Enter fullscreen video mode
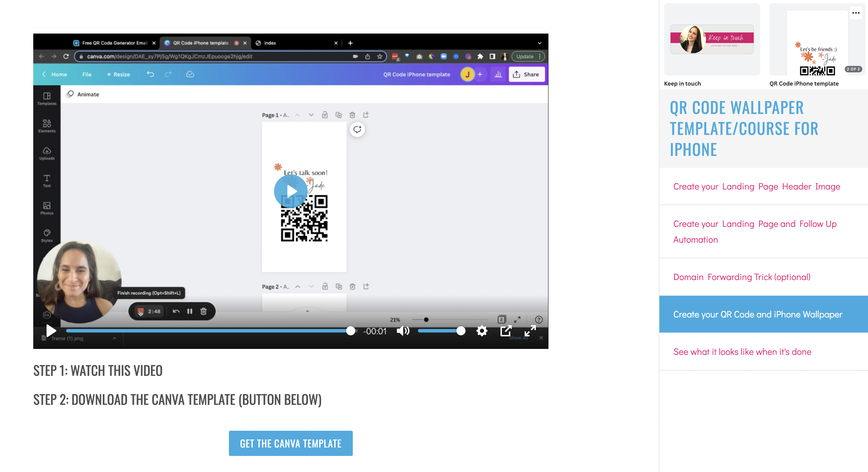 [530, 331]
